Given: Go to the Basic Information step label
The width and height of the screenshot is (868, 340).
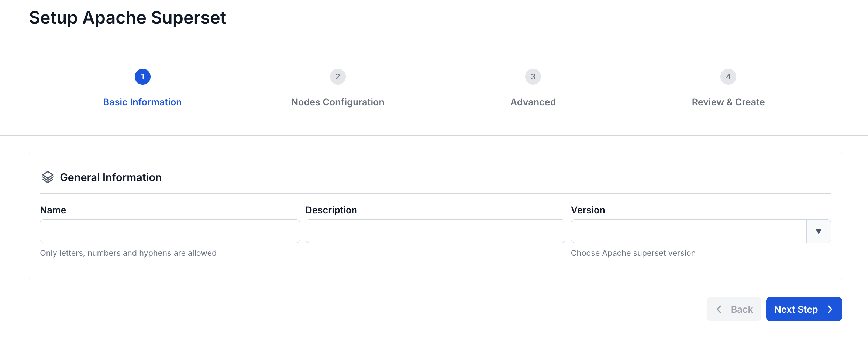Looking at the screenshot, I should [x=142, y=102].
